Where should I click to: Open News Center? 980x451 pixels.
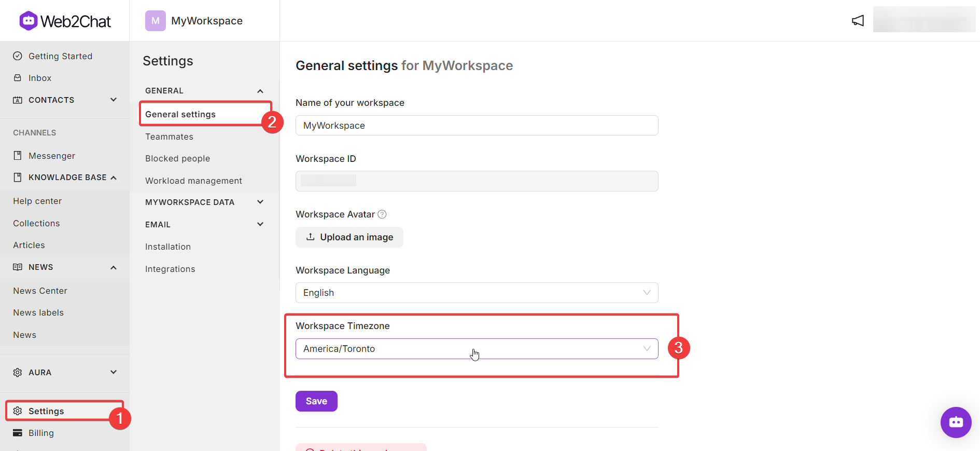pyautogui.click(x=40, y=291)
